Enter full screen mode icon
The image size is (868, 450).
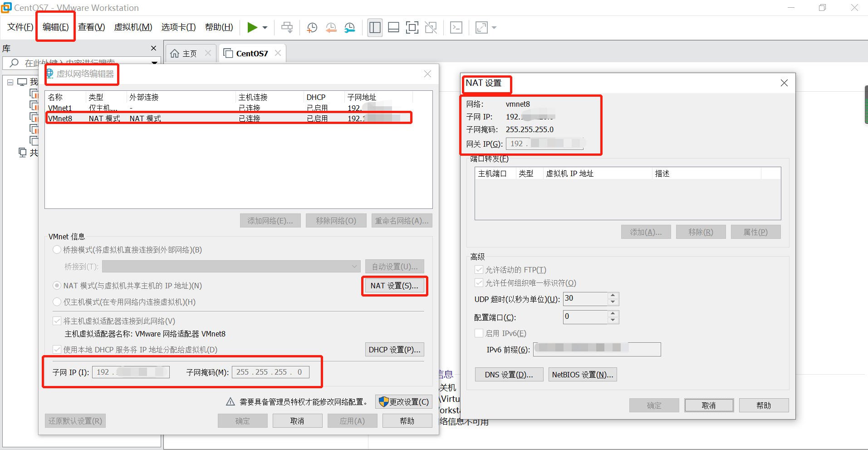tap(412, 28)
